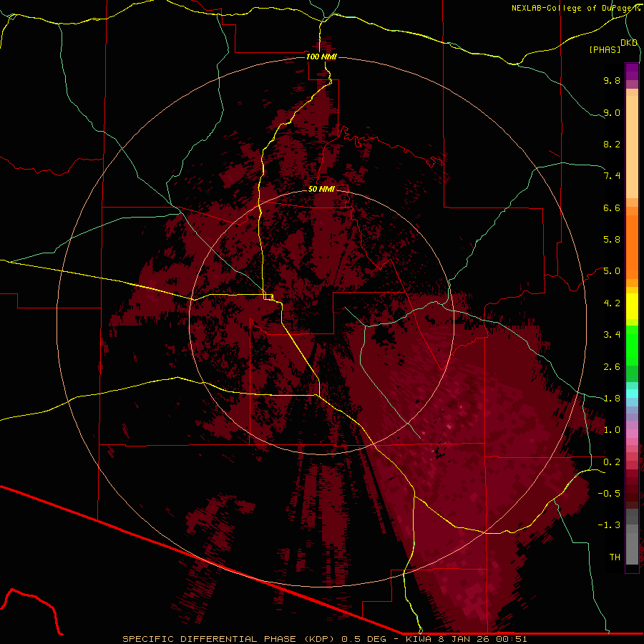Click the 2.6 scale value
The image size is (644, 644).
[x=612, y=367]
